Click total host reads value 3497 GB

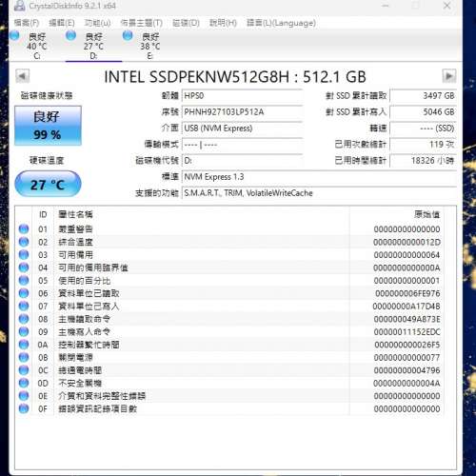tap(424, 96)
